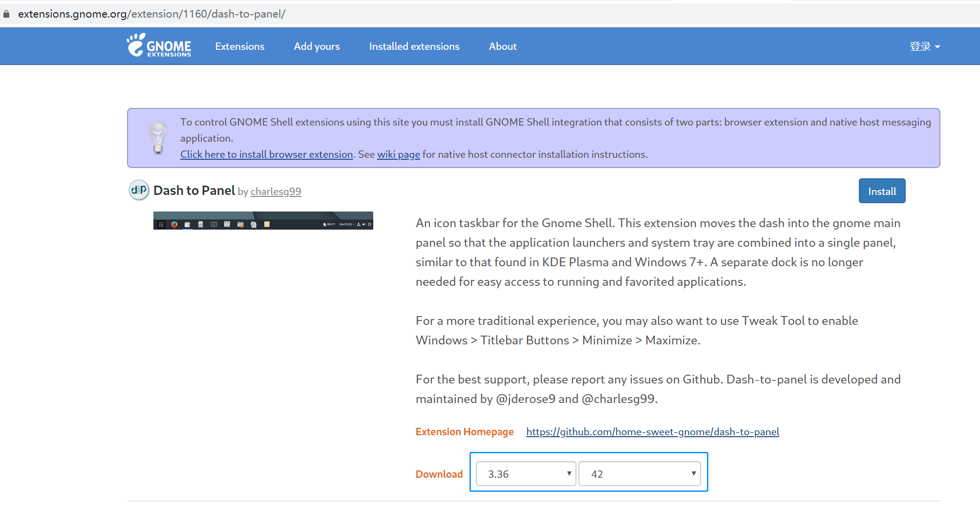The height and width of the screenshot is (509, 980).
Task: Click the lightbulb hint icon
Action: coord(158,138)
